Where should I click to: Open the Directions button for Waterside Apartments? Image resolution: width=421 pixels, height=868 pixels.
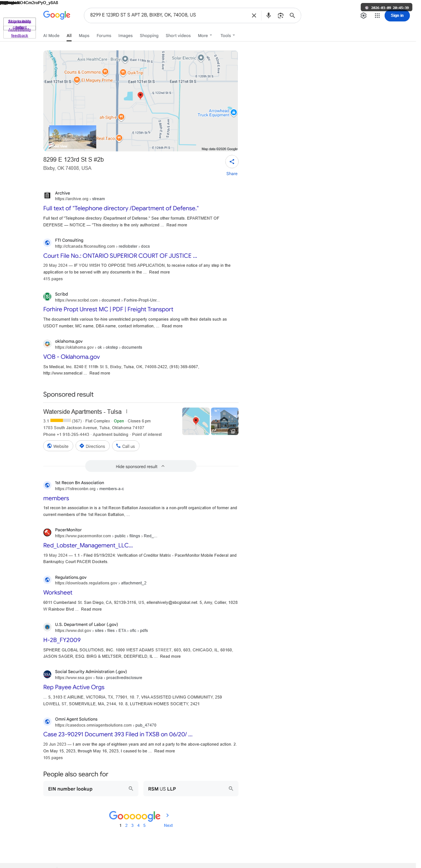(x=93, y=446)
